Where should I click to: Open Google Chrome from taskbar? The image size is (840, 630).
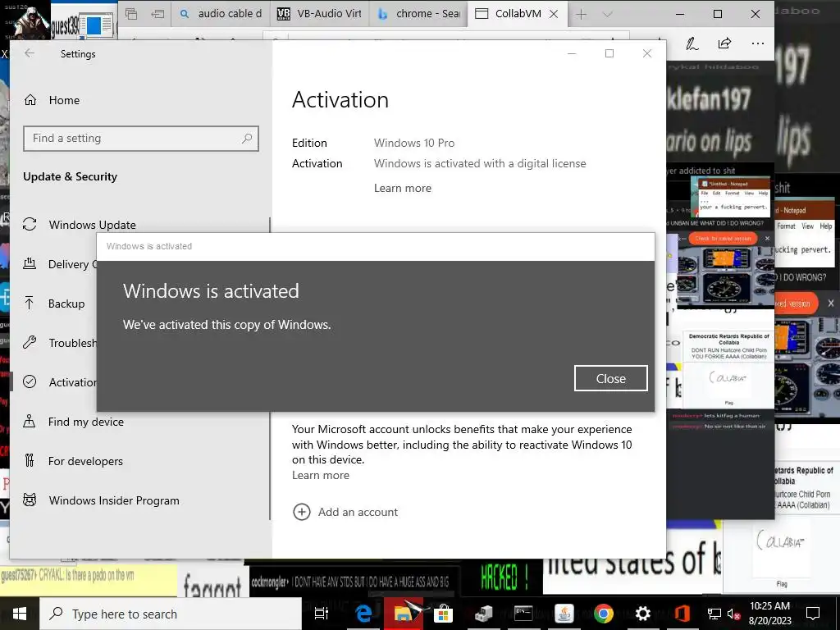pos(603,614)
